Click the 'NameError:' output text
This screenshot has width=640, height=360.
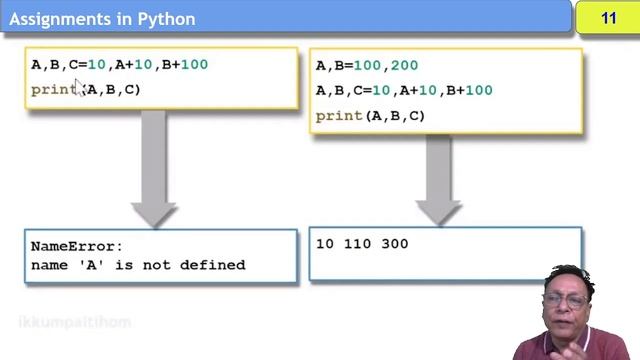point(77,247)
